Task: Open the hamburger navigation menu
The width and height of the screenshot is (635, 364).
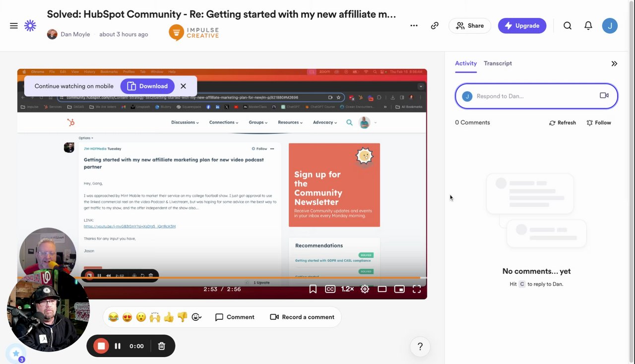Action: coord(14,26)
